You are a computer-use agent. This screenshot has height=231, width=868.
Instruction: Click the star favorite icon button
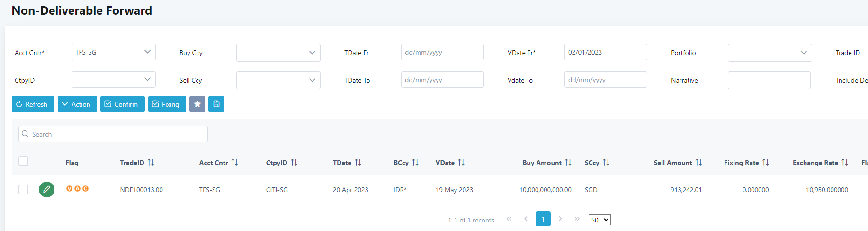click(x=197, y=104)
